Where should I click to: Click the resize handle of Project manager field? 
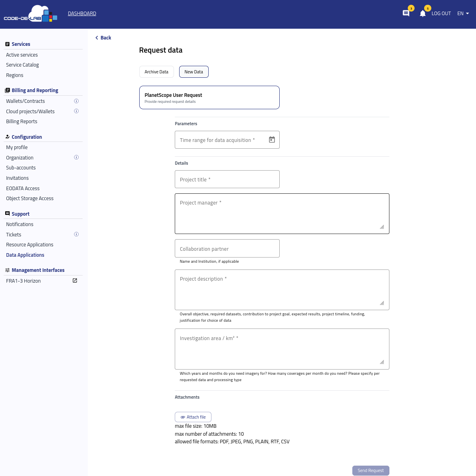point(382,227)
